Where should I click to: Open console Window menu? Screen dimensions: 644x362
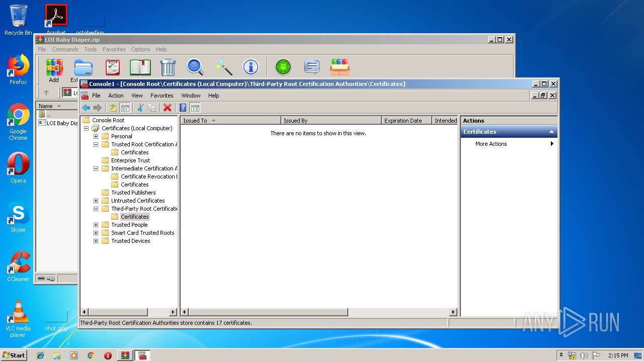pos(191,96)
